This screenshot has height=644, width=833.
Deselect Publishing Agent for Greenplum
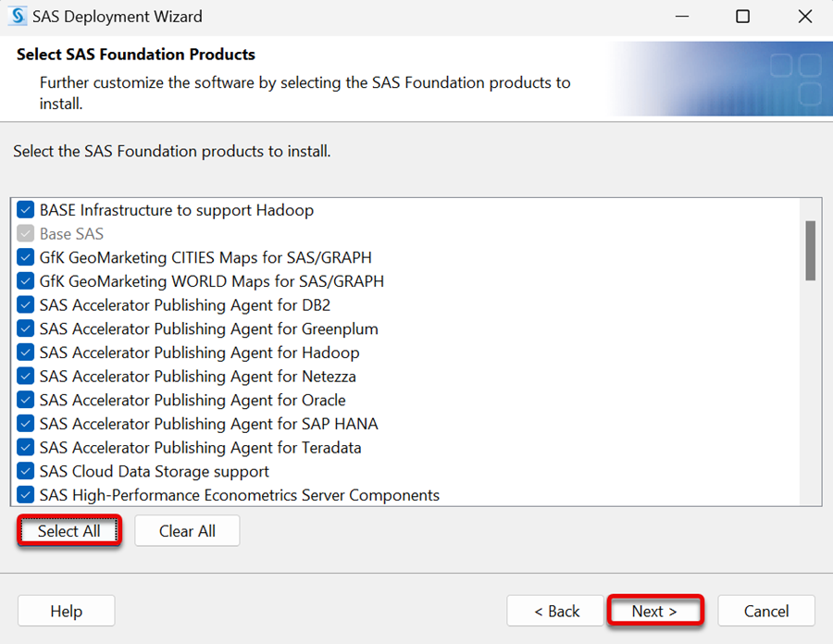(26, 328)
